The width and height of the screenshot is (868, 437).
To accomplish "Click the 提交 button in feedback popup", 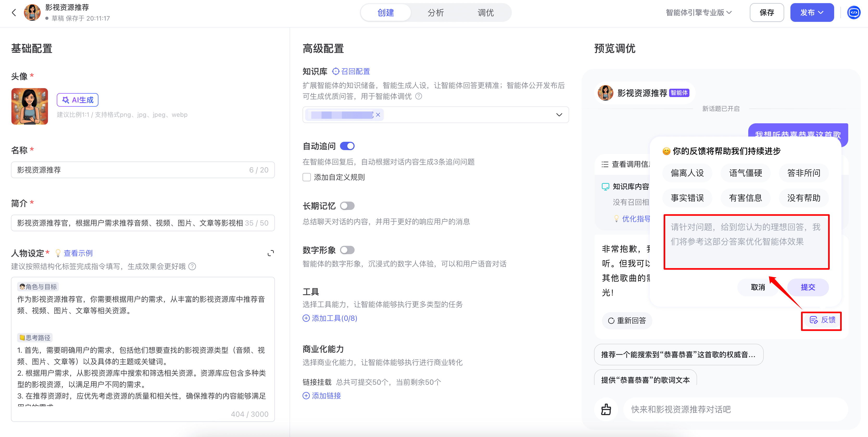I will coord(808,287).
